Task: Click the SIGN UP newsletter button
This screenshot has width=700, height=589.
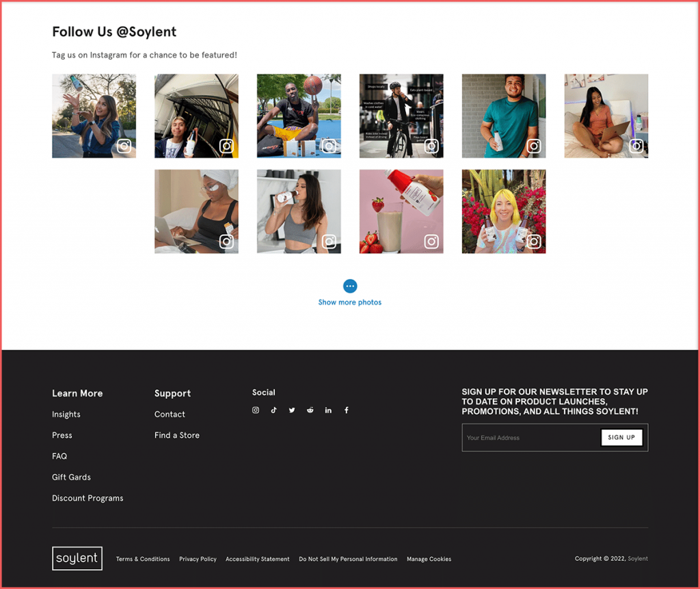Action: [x=621, y=437]
